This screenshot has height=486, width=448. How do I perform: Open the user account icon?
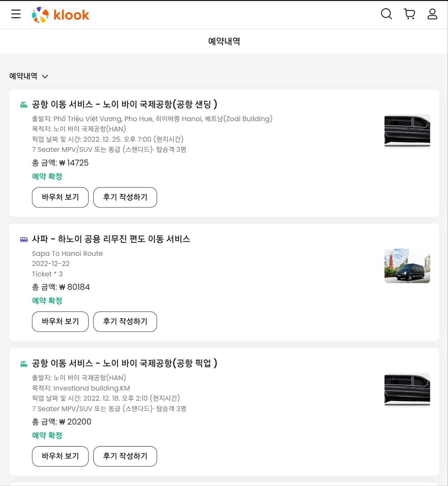(x=432, y=14)
